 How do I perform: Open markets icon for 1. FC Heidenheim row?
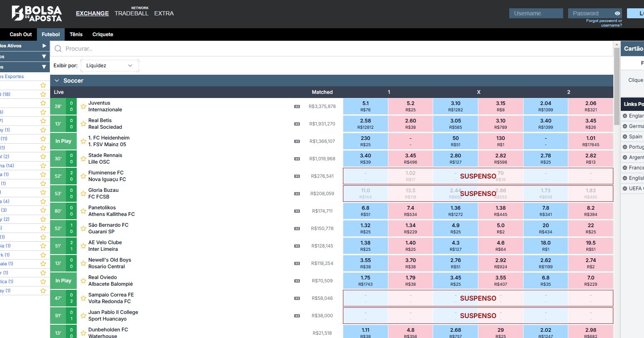tap(297, 142)
